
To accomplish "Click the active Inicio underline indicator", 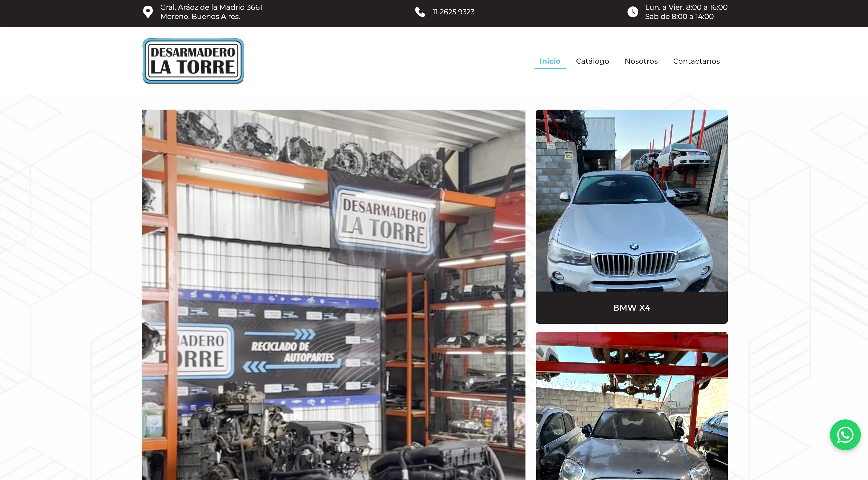I will pyautogui.click(x=550, y=68).
